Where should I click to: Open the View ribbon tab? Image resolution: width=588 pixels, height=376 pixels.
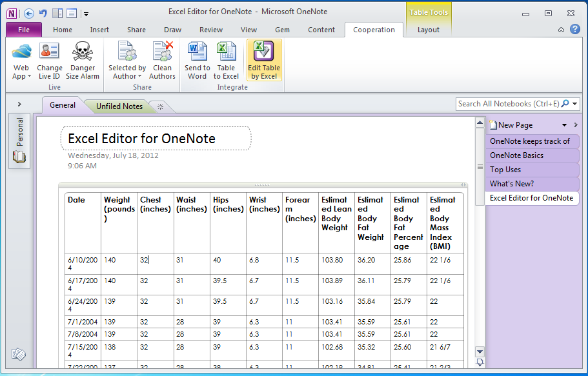[x=248, y=30]
